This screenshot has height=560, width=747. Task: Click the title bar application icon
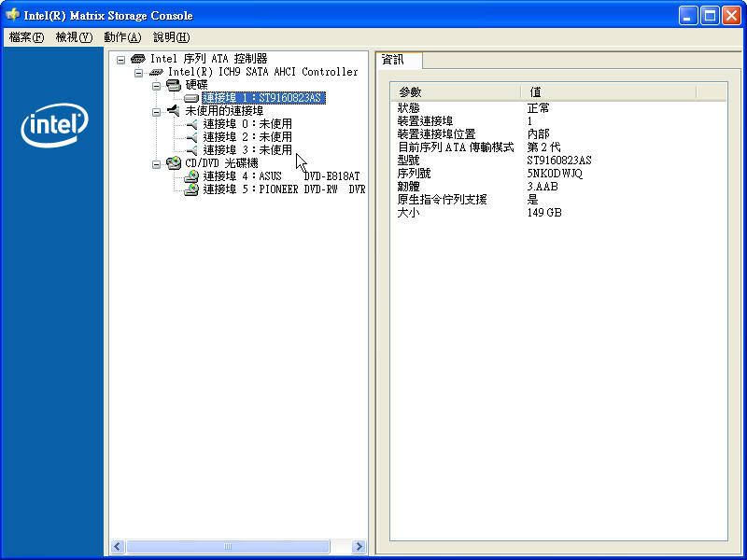tap(13, 15)
